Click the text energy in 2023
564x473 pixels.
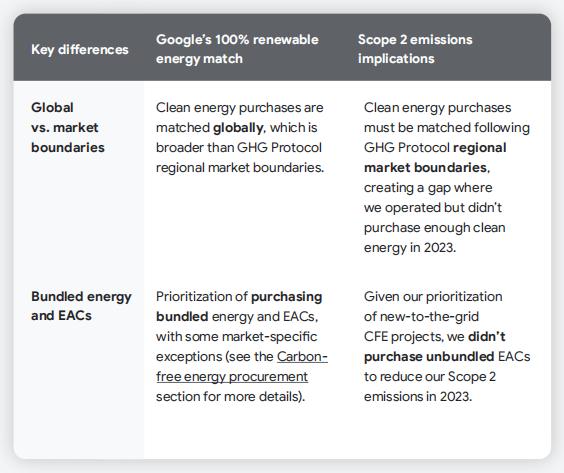click(410, 247)
